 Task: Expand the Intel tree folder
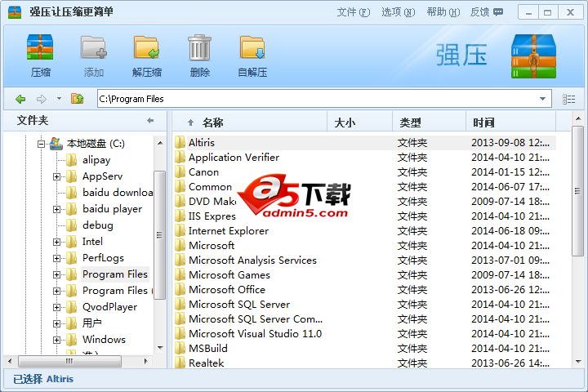(x=56, y=242)
